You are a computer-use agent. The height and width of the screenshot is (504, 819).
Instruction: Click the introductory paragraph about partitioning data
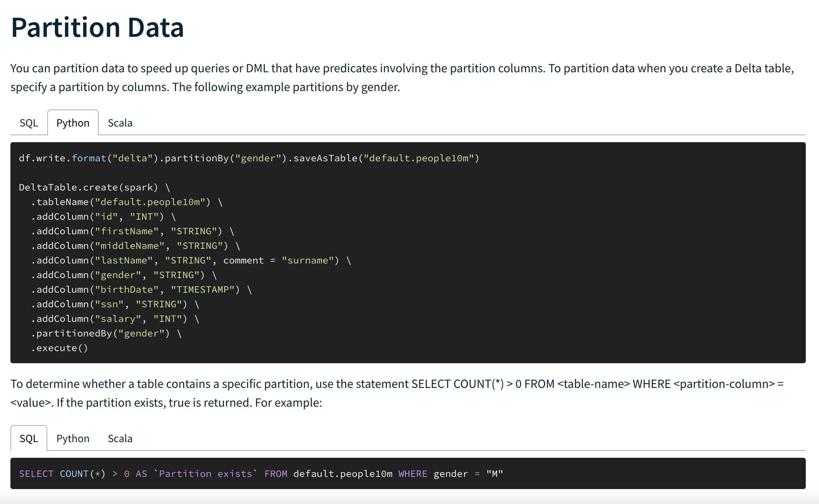[402, 78]
